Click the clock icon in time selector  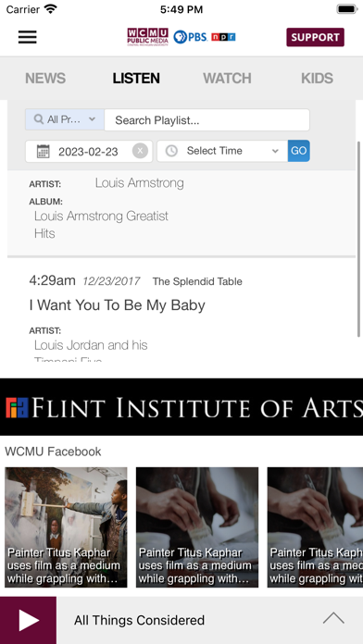(171, 151)
